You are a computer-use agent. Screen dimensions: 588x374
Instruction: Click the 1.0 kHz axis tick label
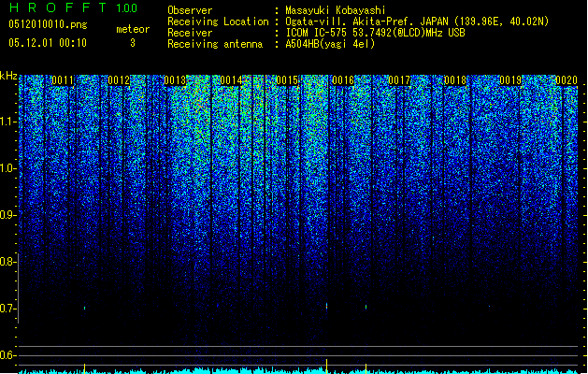tap(8, 168)
